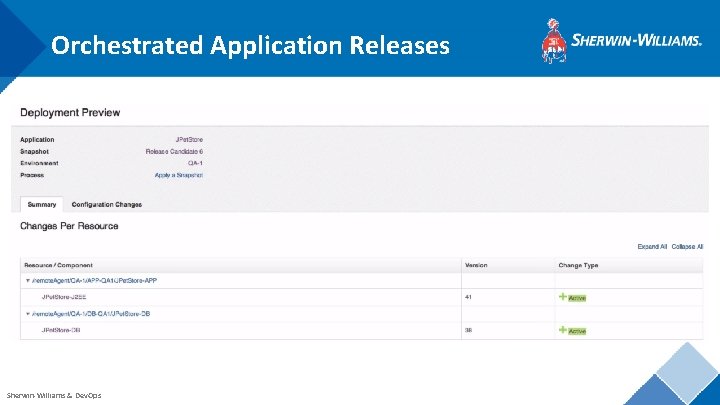Switch to the Configuration Changes tab

(x=107, y=204)
